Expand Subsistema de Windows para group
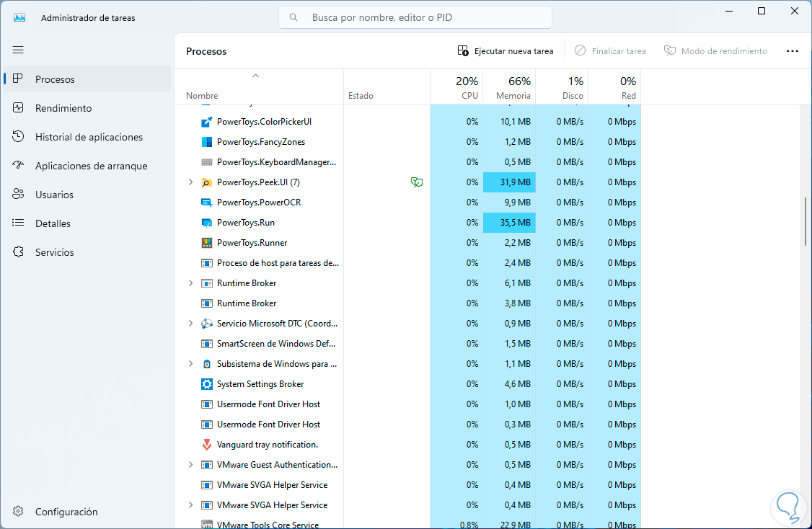The height and width of the screenshot is (529, 812). coord(190,364)
